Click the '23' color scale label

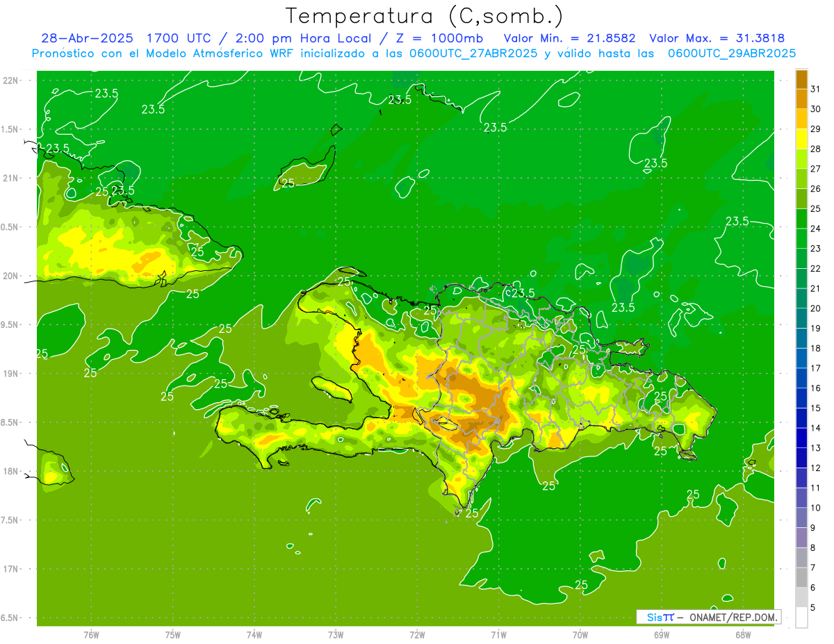(816, 249)
